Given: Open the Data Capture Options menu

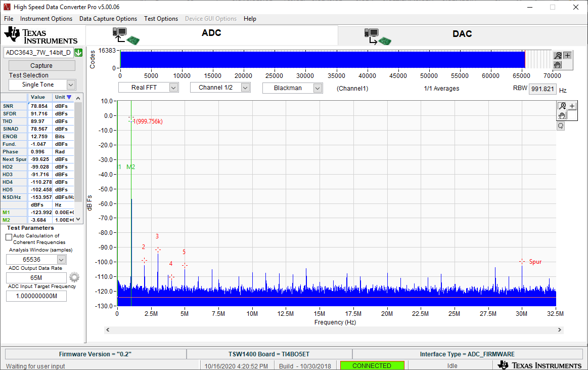Looking at the screenshot, I should tap(108, 19).
